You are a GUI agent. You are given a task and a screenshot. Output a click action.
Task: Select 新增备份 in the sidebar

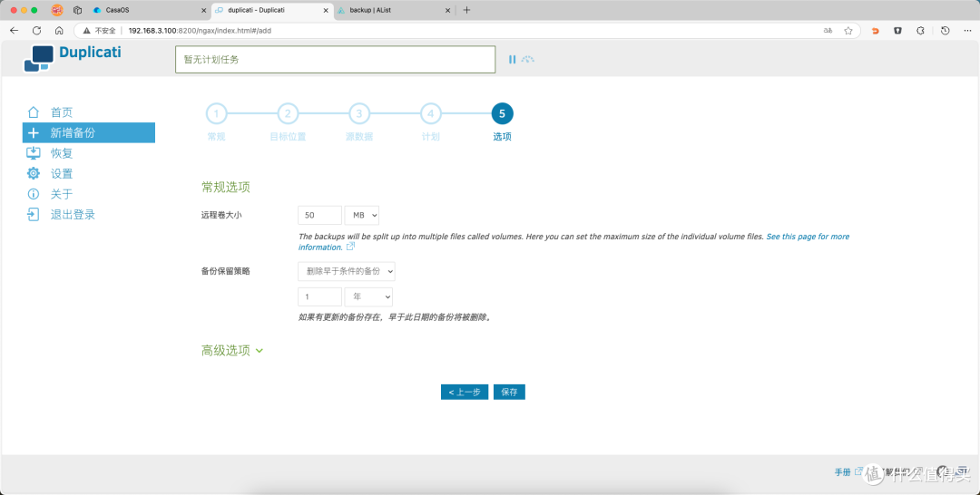point(89,132)
